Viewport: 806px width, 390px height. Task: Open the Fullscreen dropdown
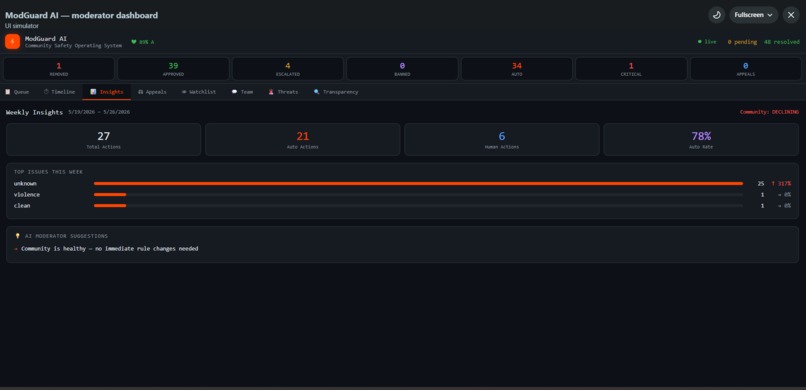click(754, 15)
